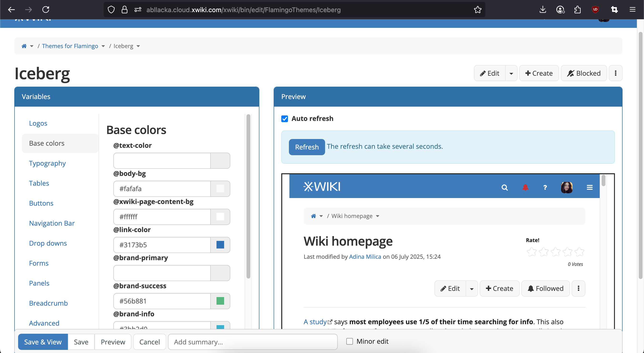This screenshot has width=644, height=353.
Task: Click the Themes for Flamingo breadcrumb link
Action: [x=70, y=46]
